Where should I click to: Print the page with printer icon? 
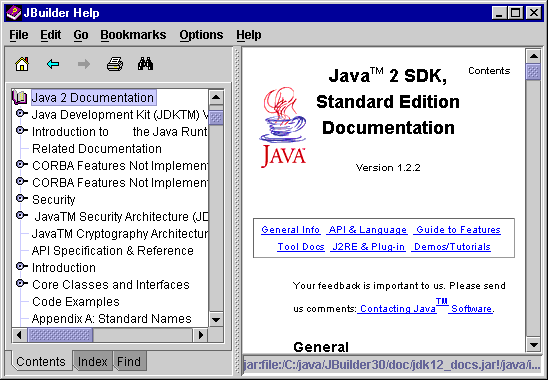click(x=115, y=64)
